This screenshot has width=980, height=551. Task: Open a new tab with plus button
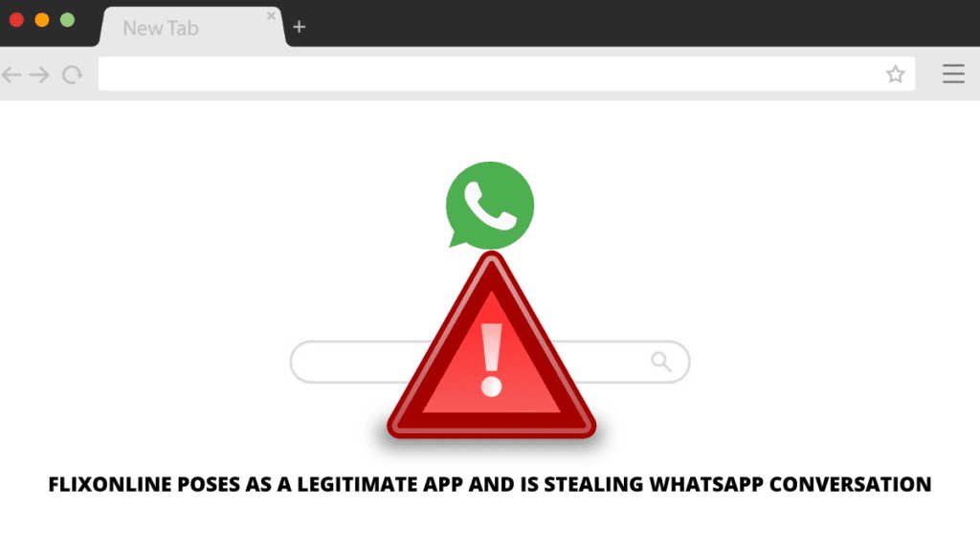(300, 27)
